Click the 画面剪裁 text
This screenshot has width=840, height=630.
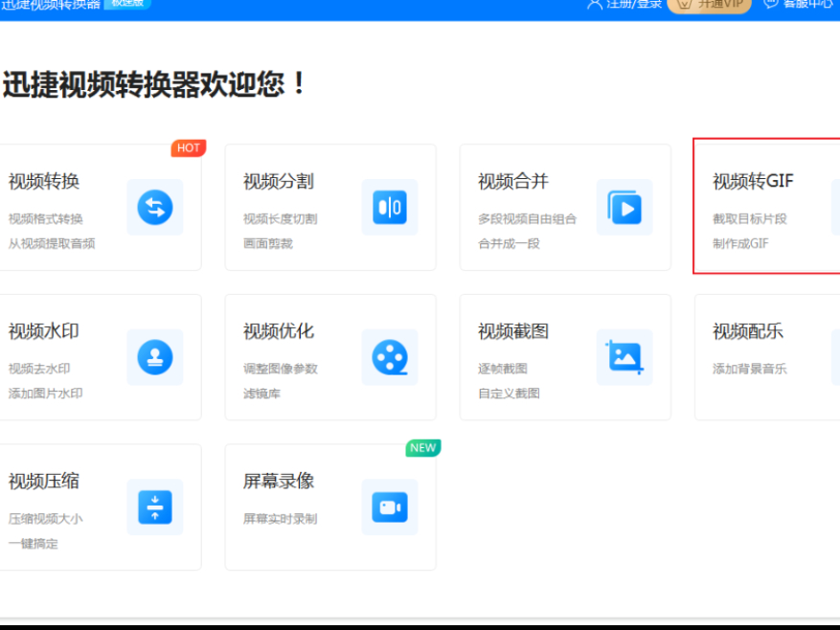coord(268,244)
